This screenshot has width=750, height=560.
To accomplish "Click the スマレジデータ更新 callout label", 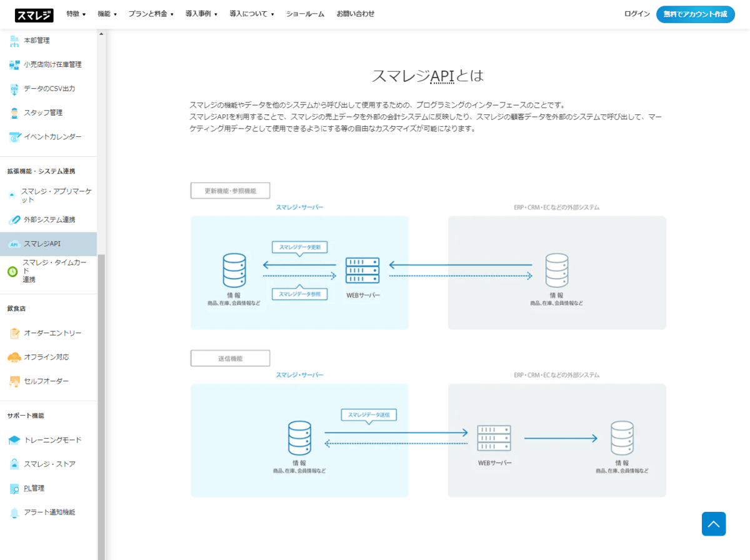I will point(300,247).
